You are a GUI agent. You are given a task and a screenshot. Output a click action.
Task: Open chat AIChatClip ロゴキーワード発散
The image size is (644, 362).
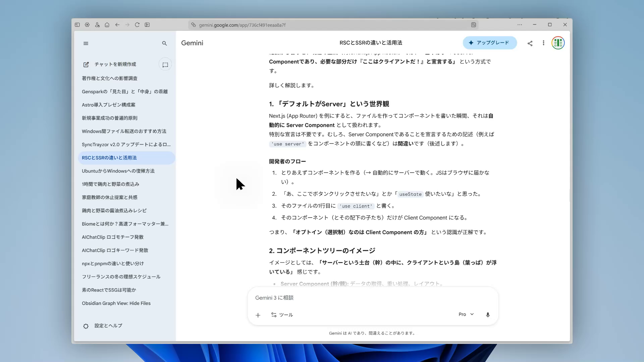[126, 250]
